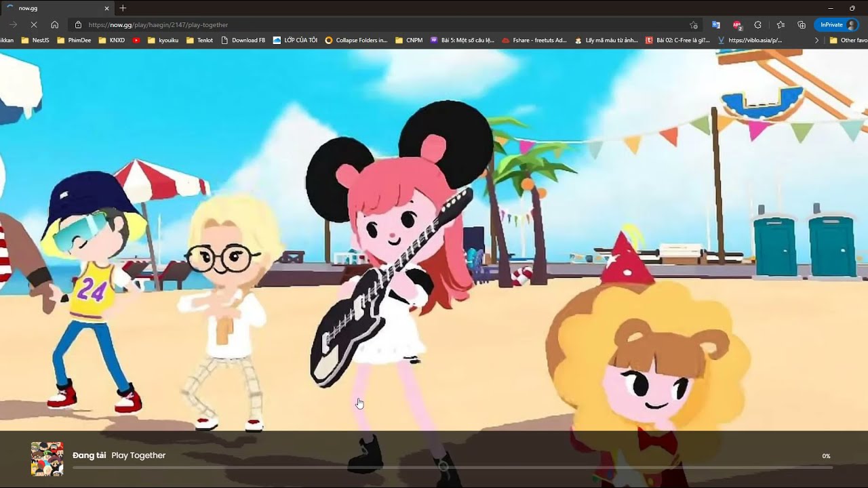Open the browser home page

point(54,24)
